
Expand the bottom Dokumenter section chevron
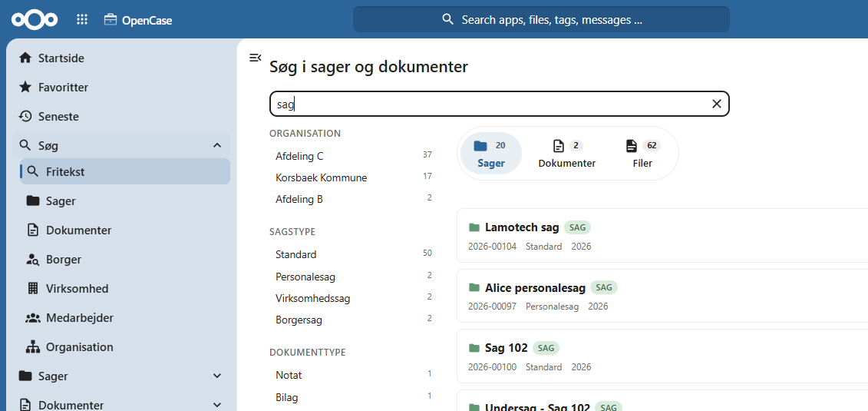(217, 405)
